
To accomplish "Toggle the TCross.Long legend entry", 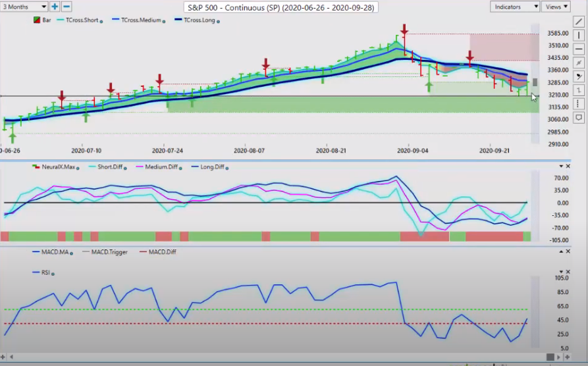I will pyautogui.click(x=199, y=20).
